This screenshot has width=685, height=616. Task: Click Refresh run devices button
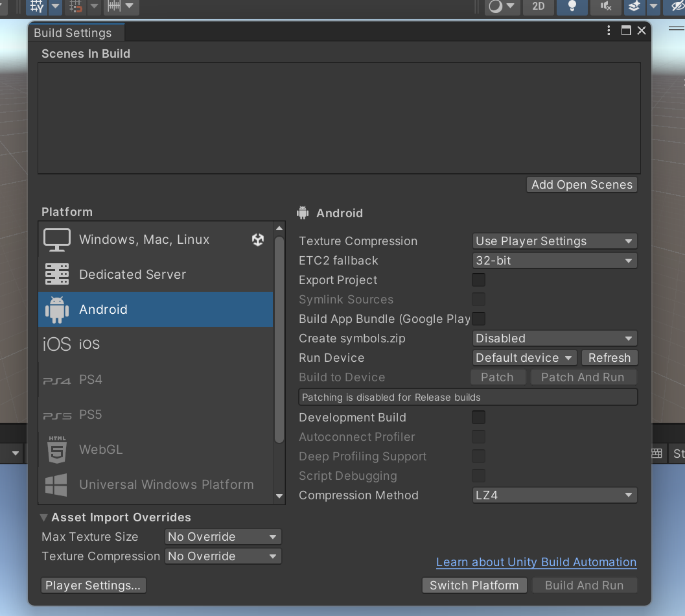click(609, 358)
